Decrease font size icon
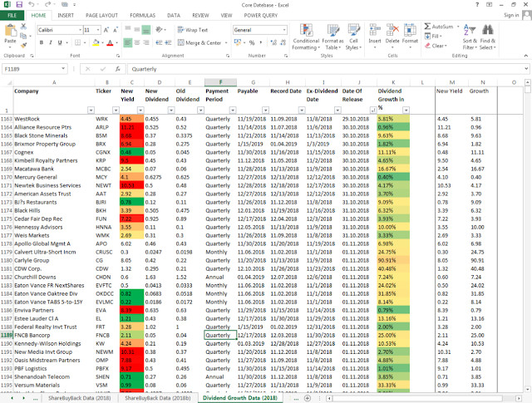The width and height of the screenshot is (532, 403). [x=116, y=30]
